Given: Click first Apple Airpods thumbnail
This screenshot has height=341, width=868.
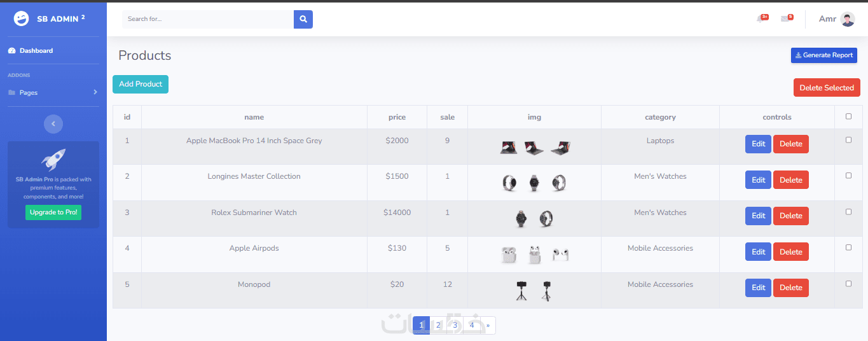Looking at the screenshot, I should 509,255.
